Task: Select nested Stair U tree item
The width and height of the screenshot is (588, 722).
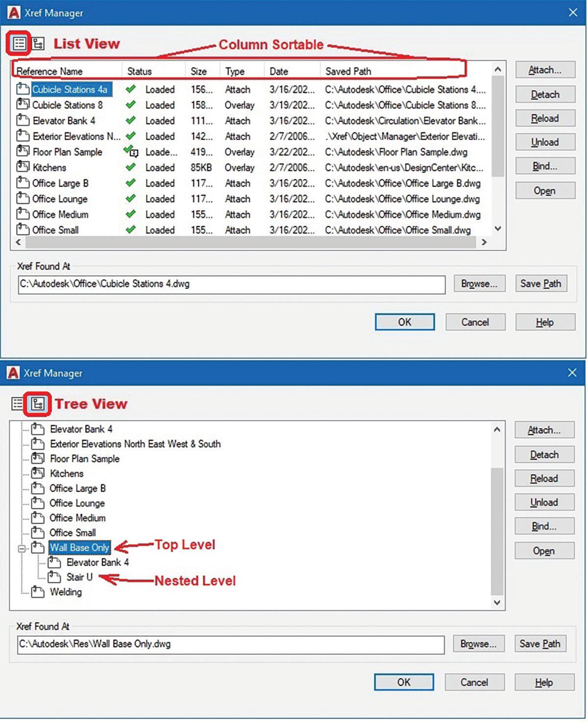Action: pos(79,577)
